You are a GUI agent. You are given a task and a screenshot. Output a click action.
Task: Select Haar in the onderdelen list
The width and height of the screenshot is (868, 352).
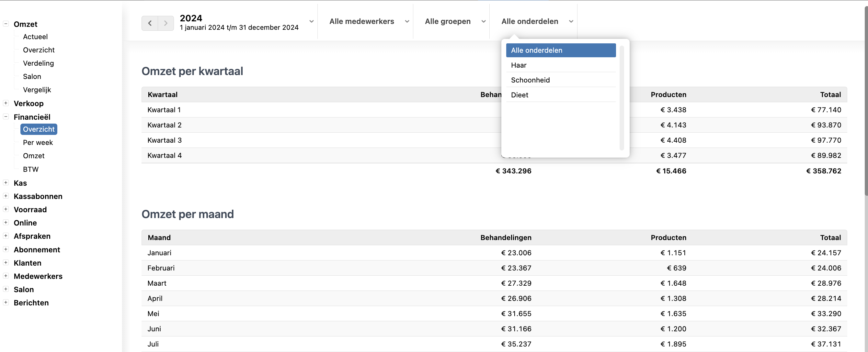tap(560, 65)
